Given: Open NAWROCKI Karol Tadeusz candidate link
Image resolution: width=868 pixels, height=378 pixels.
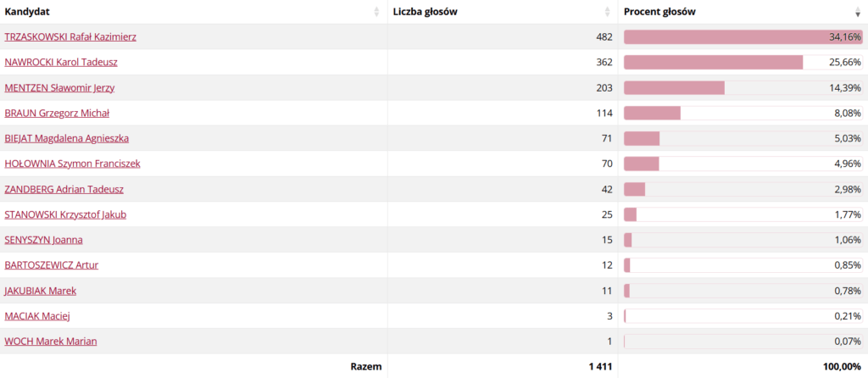Looking at the screenshot, I should click(x=61, y=63).
